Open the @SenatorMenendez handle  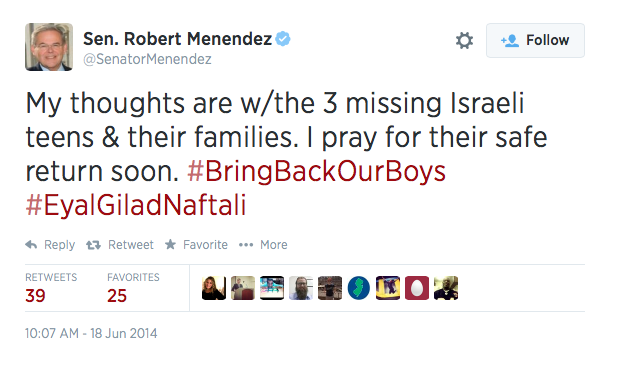click(x=147, y=59)
